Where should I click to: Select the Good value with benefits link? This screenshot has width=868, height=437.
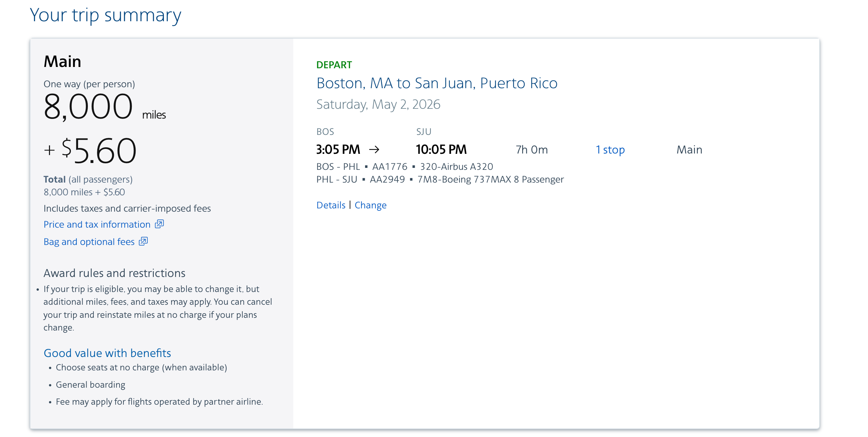(107, 353)
